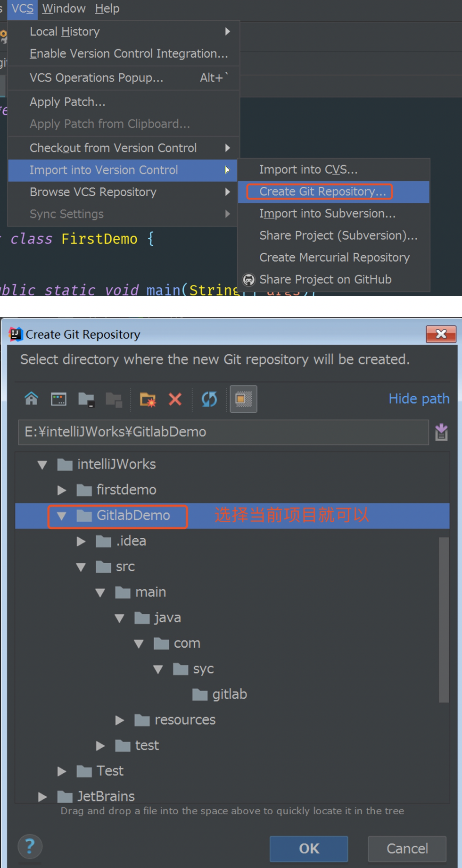Click the Module directory toolbar icon
Image resolution: width=462 pixels, height=868 pixels.
[x=114, y=400]
